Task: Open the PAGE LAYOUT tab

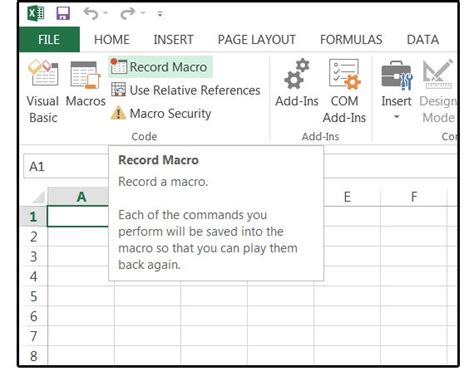Action: pos(257,40)
